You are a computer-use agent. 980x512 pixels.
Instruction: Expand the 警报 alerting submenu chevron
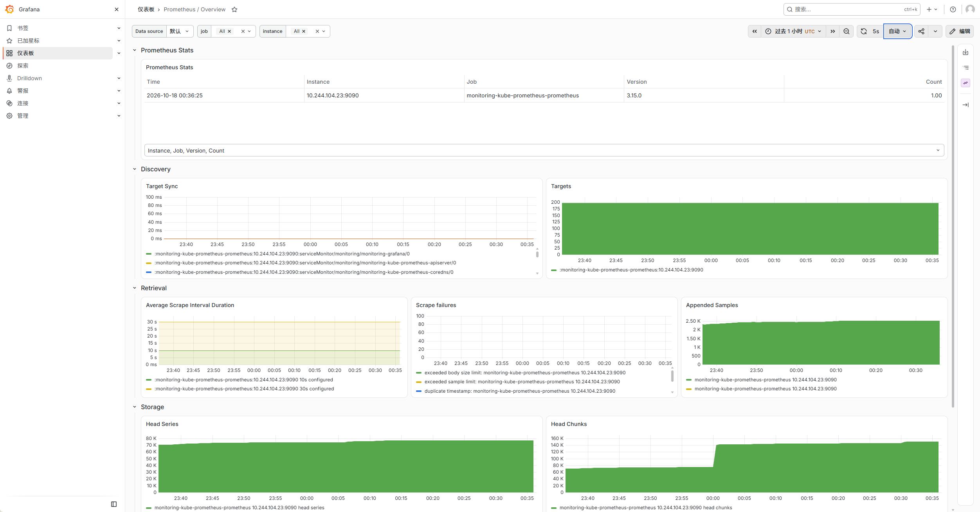(x=119, y=91)
